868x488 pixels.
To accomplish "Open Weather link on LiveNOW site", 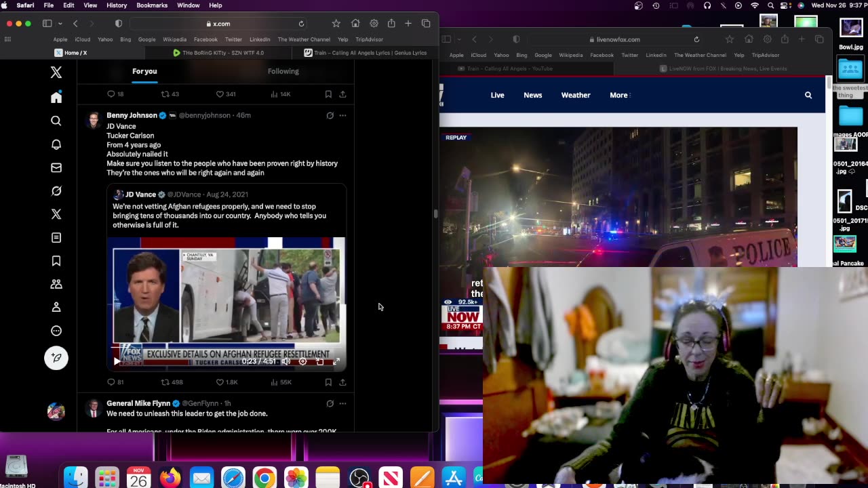I will pyautogui.click(x=575, y=96).
